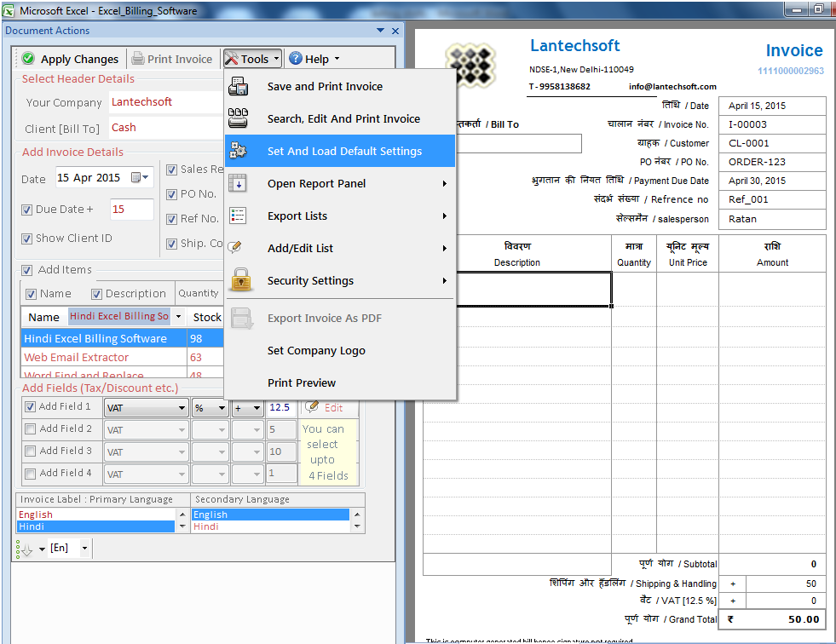
Task: Click the Lantechsoft company logo on invoice
Action: pyautogui.click(x=470, y=65)
